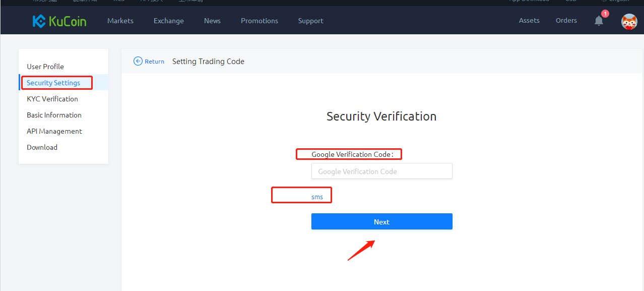Go to the News page
Screen dimensions: 644x291
click(x=212, y=21)
